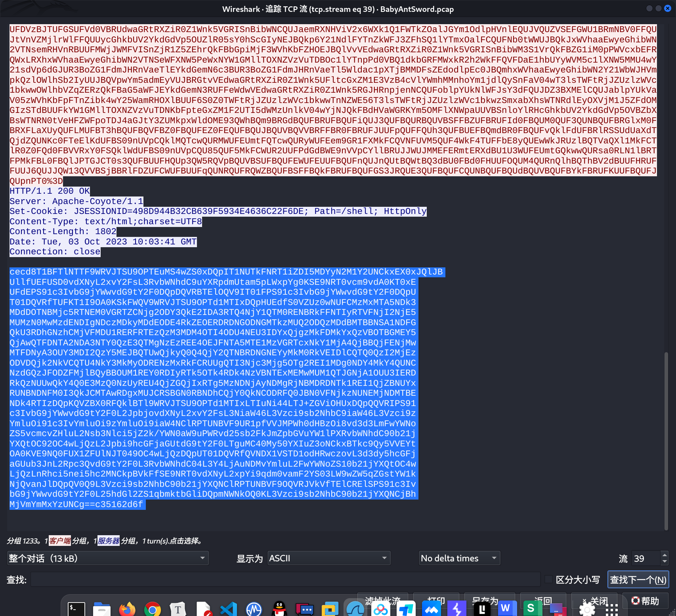This screenshot has height=616, width=676.
Task: Open the blue flag-shaped app in dock
Action: click(x=406, y=609)
